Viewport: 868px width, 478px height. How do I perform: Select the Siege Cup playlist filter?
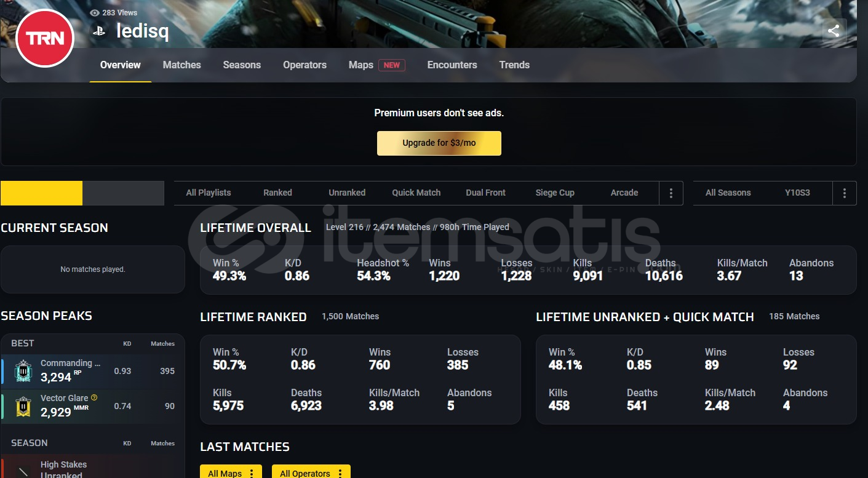555,193
